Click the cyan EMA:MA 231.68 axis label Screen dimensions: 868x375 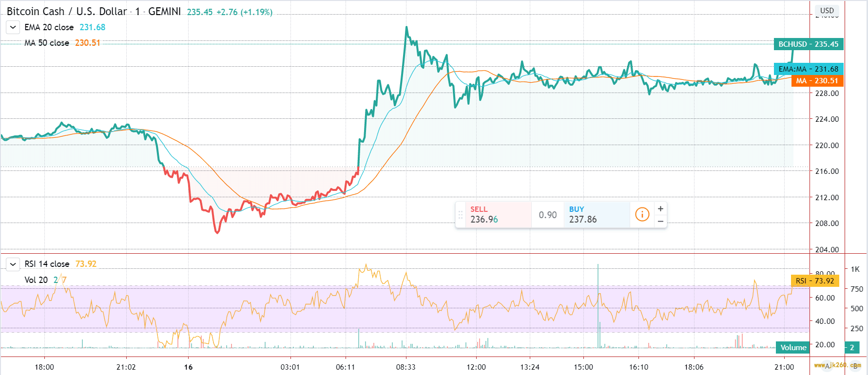[808, 69]
